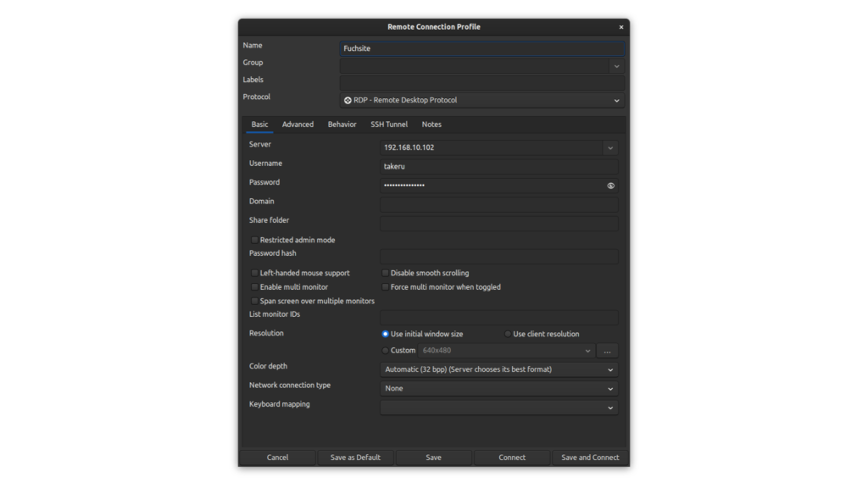
Task: Open Network connection type dropdown
Action: point(498,388)
